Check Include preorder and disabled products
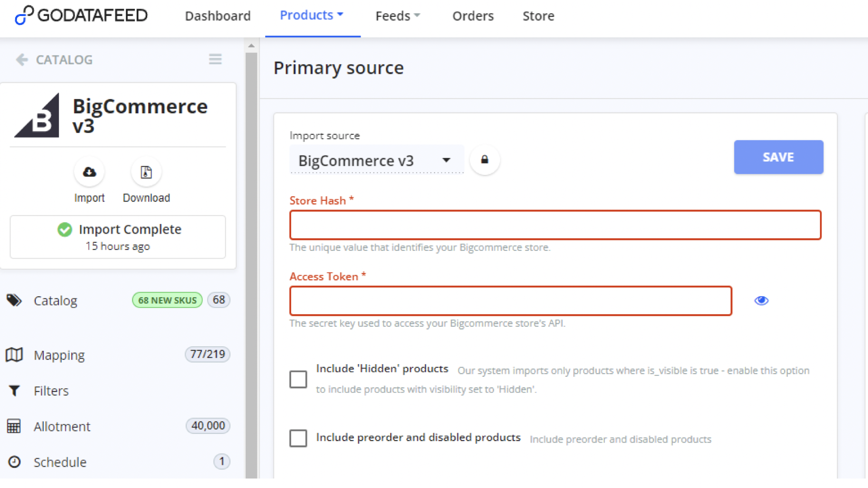 point(298,438)
